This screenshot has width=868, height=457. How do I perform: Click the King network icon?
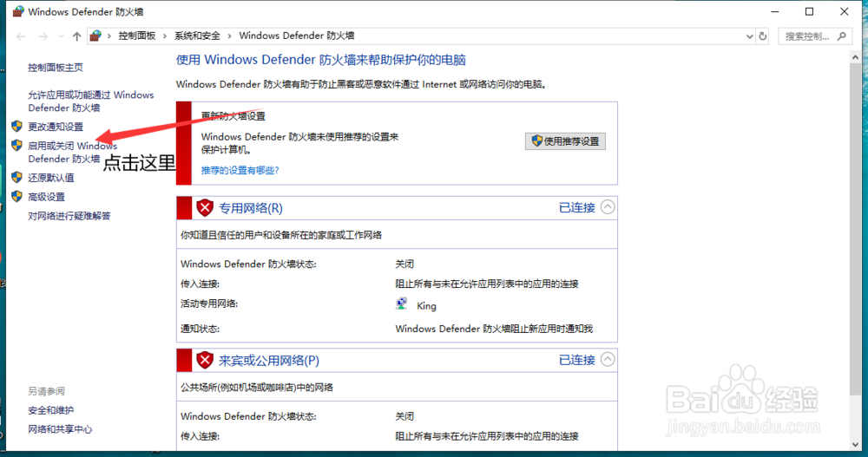tap(402, 304)
